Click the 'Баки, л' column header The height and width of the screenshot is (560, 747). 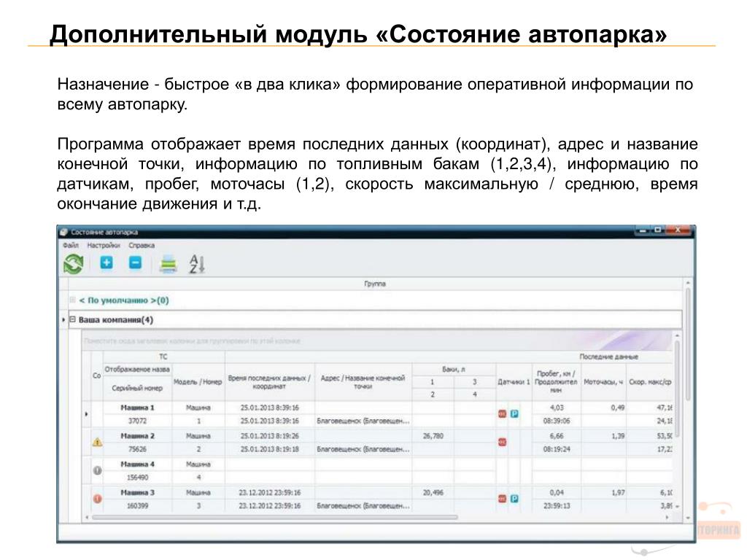point(454,370)
